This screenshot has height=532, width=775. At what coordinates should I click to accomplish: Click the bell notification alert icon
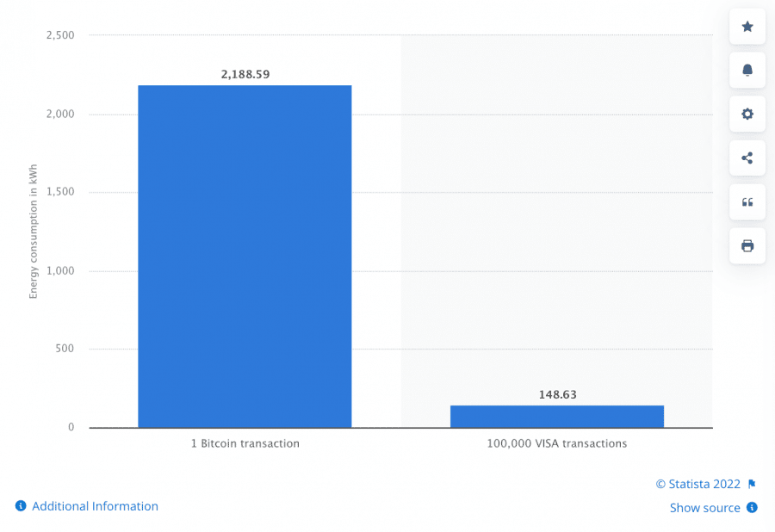[747, 70]
